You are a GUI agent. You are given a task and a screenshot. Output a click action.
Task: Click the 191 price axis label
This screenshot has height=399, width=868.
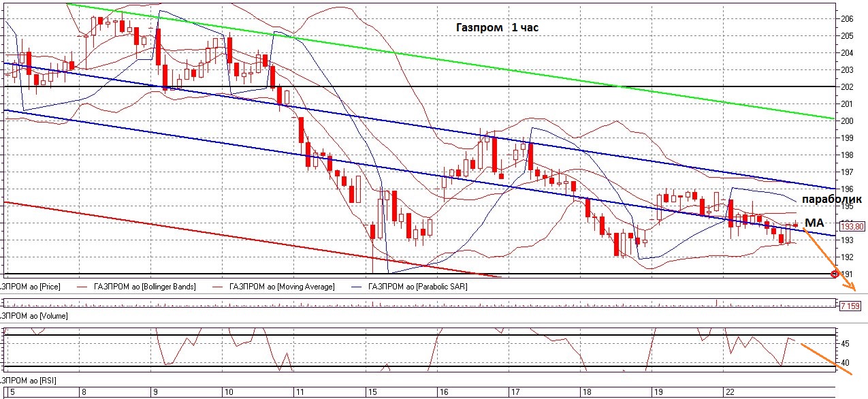(x=847, y=274)
